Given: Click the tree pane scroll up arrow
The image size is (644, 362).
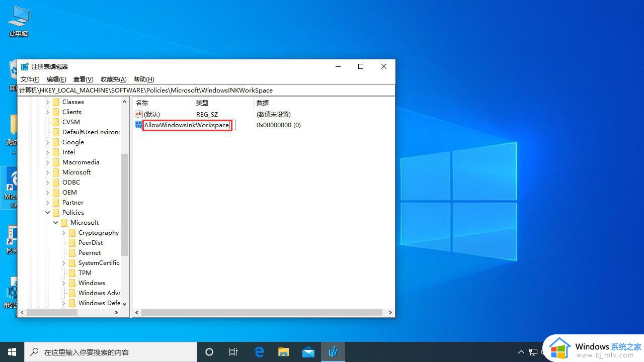Looking at the screenshot, I should pyautogui.click(x=125, y=102).
